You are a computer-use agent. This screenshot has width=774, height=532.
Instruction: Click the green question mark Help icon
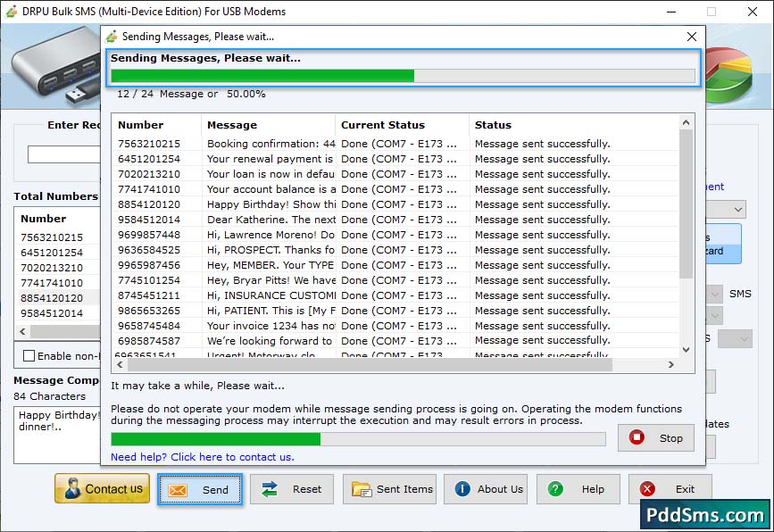[555, 488]
